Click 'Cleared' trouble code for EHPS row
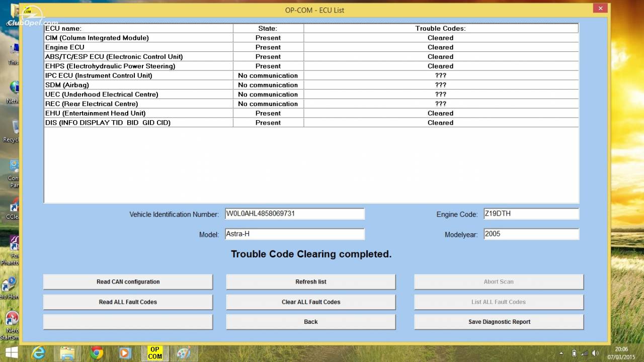The height and width of the screenshot is (362, 644). pyautogui.click(x=441, y=66)
